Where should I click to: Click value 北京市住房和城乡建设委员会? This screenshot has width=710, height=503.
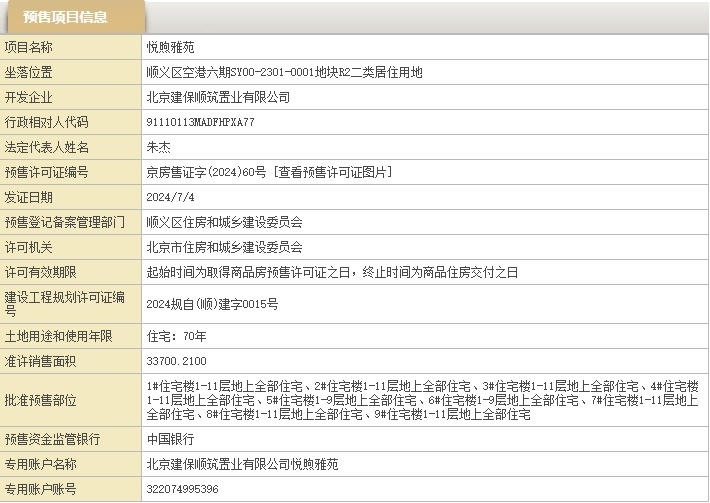tap(224, 247)
